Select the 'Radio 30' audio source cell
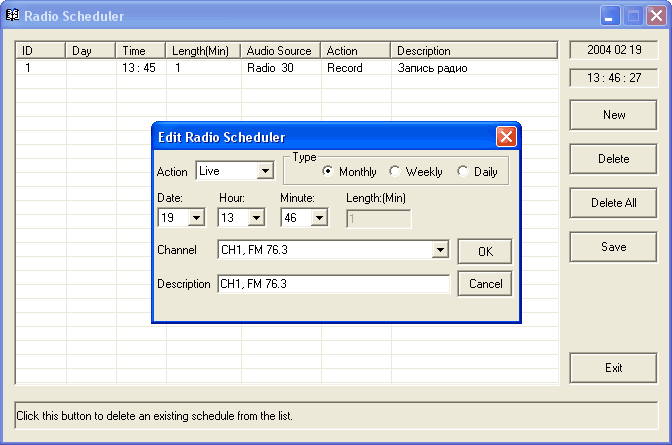The image size is (672, 445). (270, 68)
